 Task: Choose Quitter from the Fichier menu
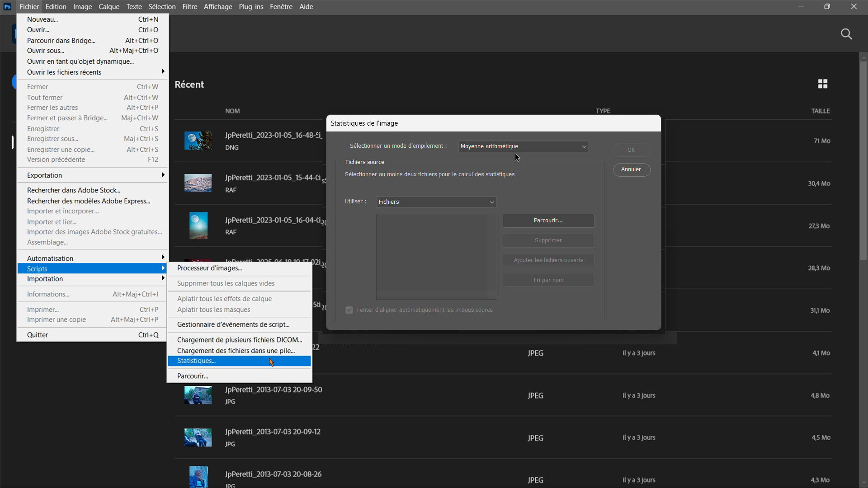pyautogui.click(x=93, y=335)
